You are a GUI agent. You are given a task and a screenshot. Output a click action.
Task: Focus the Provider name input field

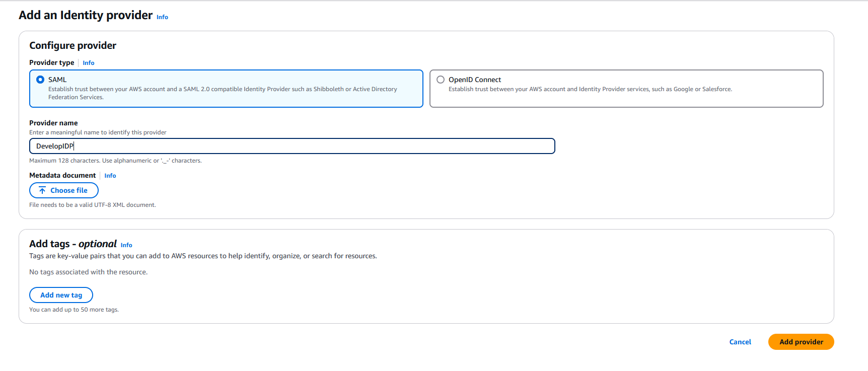click(292, 146)
